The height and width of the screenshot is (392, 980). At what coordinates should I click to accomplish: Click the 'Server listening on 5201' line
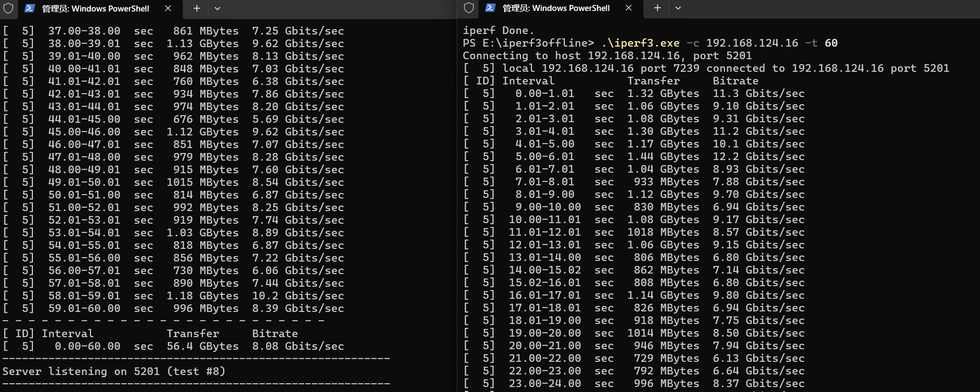click(114, 371)
